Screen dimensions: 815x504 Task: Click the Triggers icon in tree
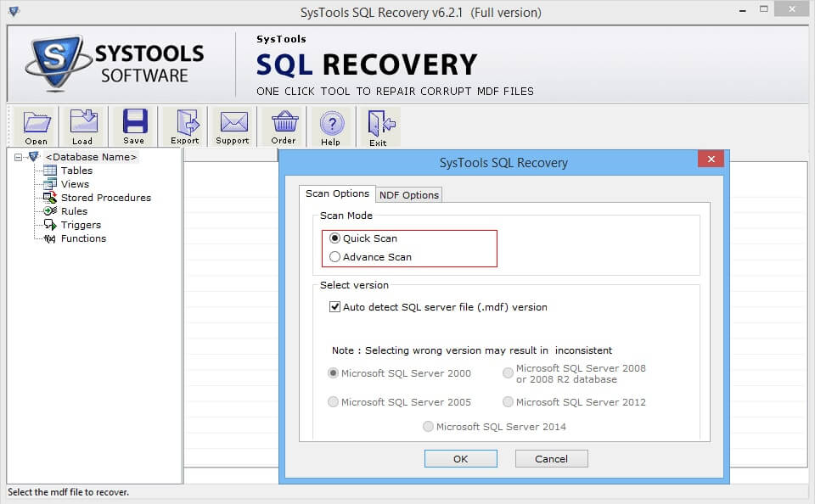pyautogui.click(x=50, y=225)
